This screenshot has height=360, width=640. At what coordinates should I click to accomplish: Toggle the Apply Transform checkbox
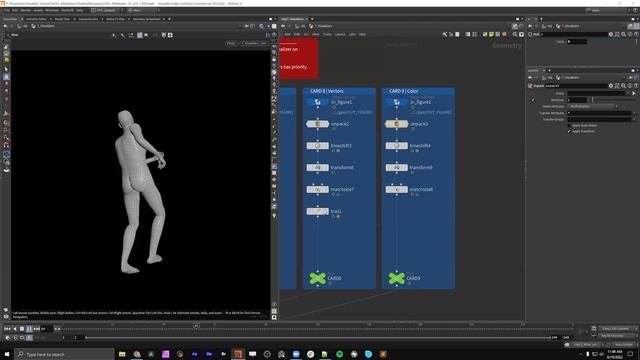click(569, 131)
